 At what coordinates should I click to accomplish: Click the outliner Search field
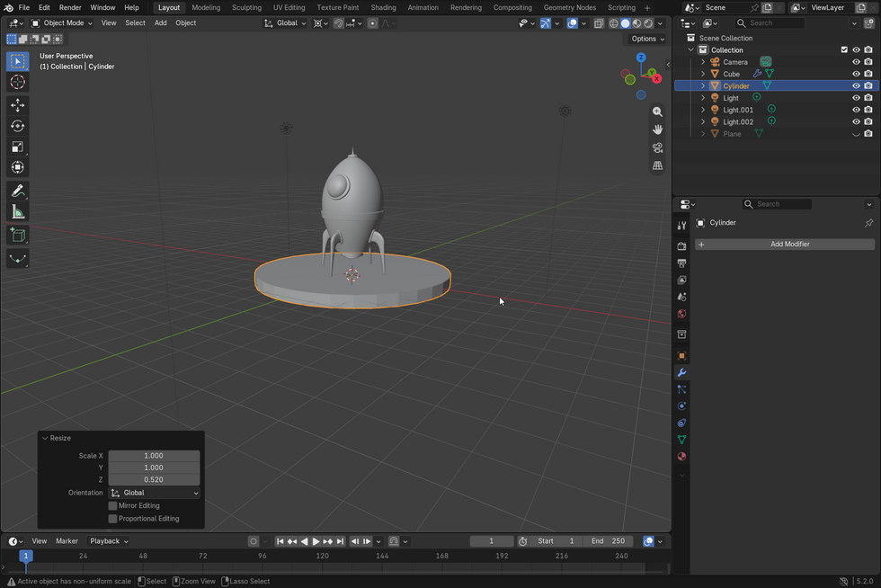(770, 23)
